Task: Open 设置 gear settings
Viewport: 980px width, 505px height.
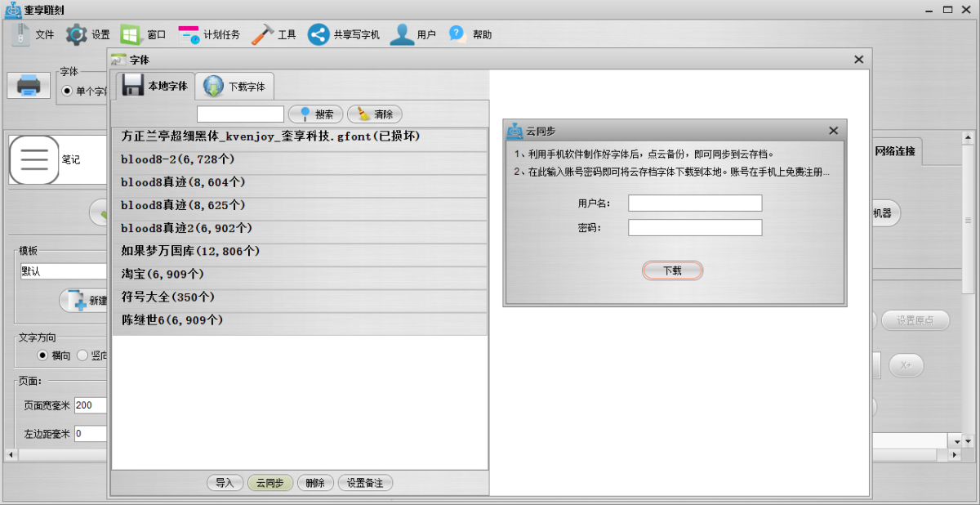Action: point(77,34)
